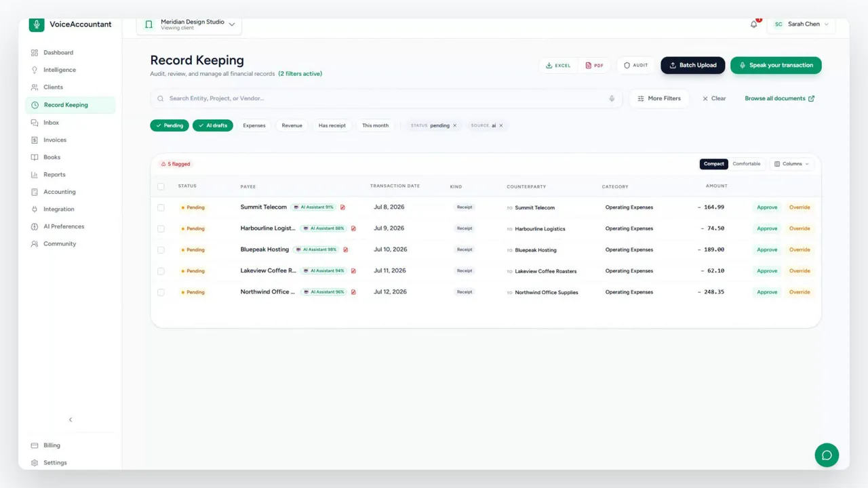Click AI Assistant 98% badge for Bluepeak Hosting
Image resolution: width=868 pixels, height=488 pixels.
(316, 249)
